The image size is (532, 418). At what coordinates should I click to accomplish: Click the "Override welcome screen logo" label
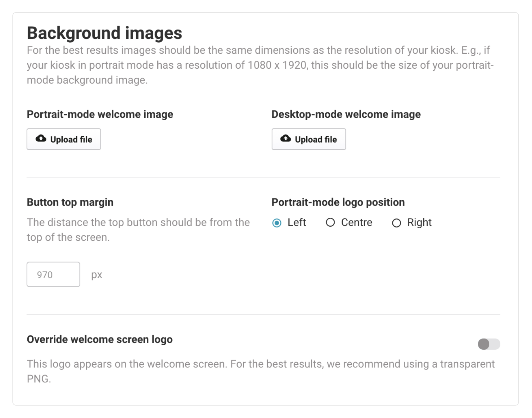(100, 339)
